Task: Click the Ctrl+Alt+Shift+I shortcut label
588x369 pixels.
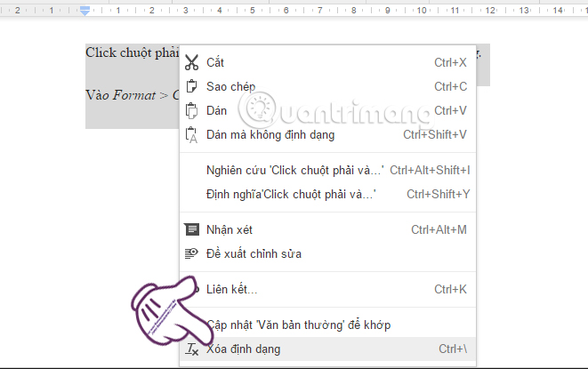Action: tap(430, 170)
